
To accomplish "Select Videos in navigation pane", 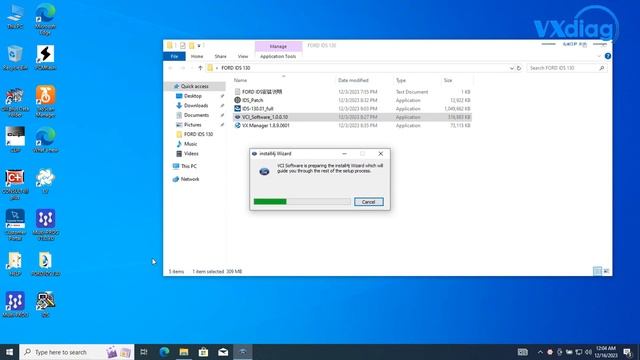I will coord(191,153).
